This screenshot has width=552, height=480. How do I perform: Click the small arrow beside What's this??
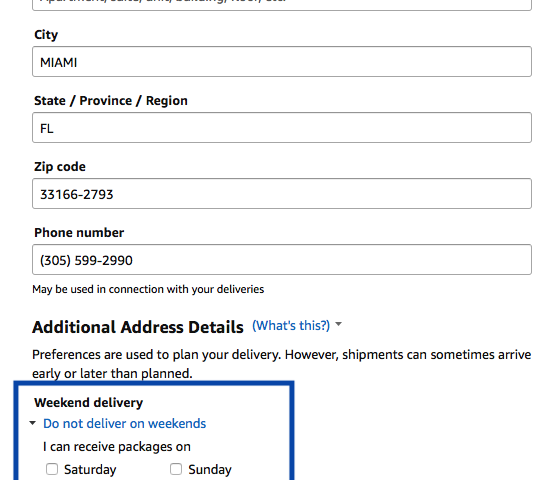[x=338, y=324]
